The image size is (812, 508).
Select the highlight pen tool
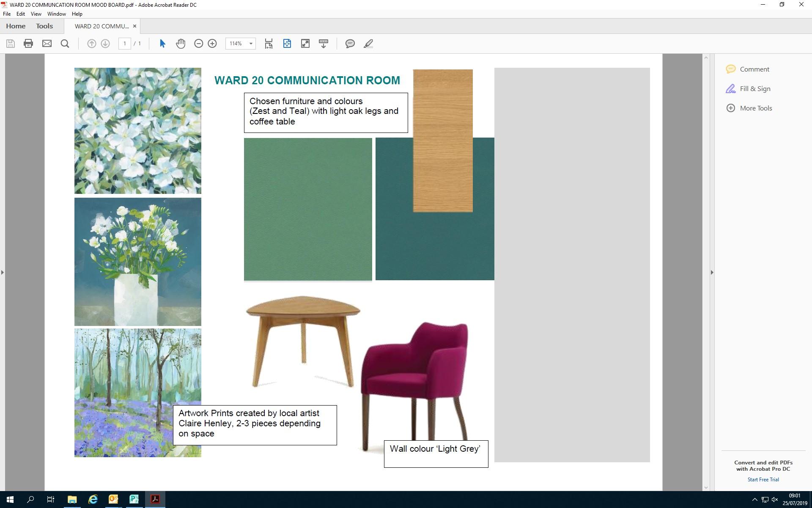[368, 44]
